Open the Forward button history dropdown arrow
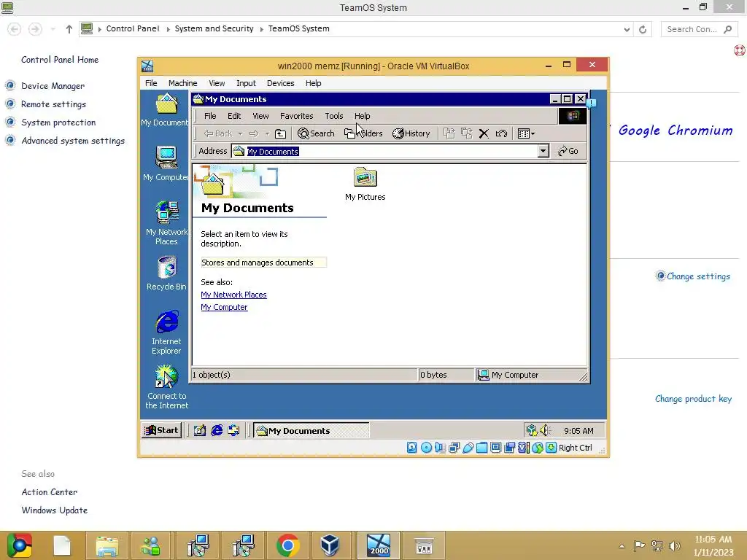 (267, 134)
